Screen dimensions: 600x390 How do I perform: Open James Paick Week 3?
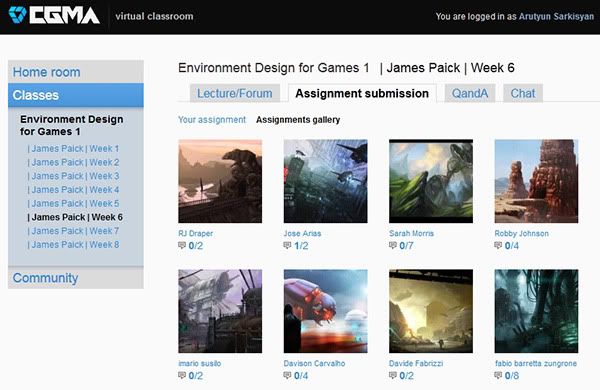point(73,176)
